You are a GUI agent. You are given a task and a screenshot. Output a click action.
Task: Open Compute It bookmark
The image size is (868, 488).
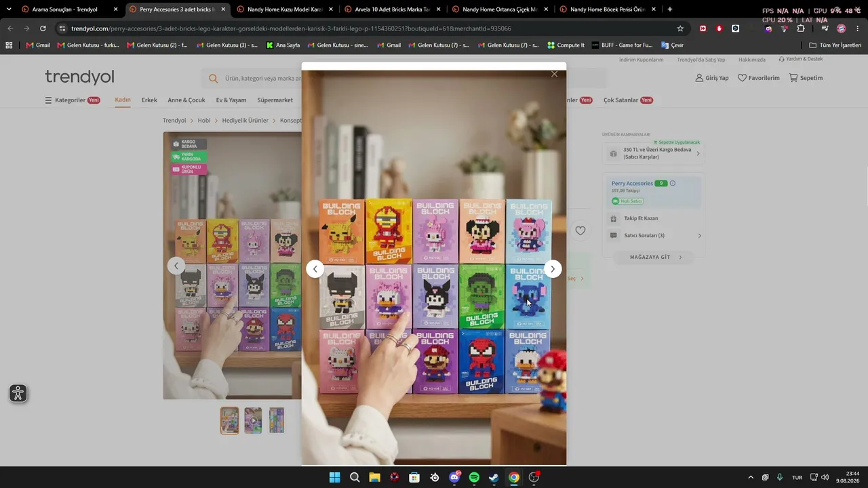coord(566,45)
